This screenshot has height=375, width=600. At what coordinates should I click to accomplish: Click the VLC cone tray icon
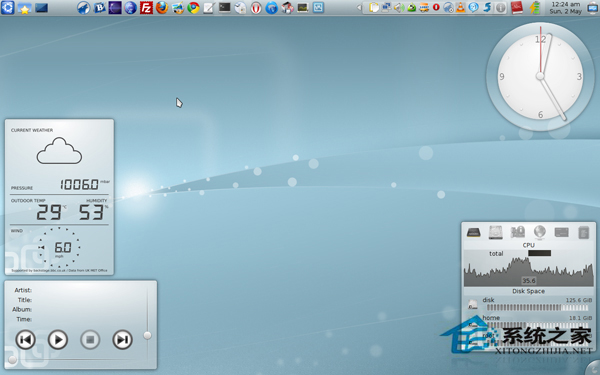click(x=461, y=7)
